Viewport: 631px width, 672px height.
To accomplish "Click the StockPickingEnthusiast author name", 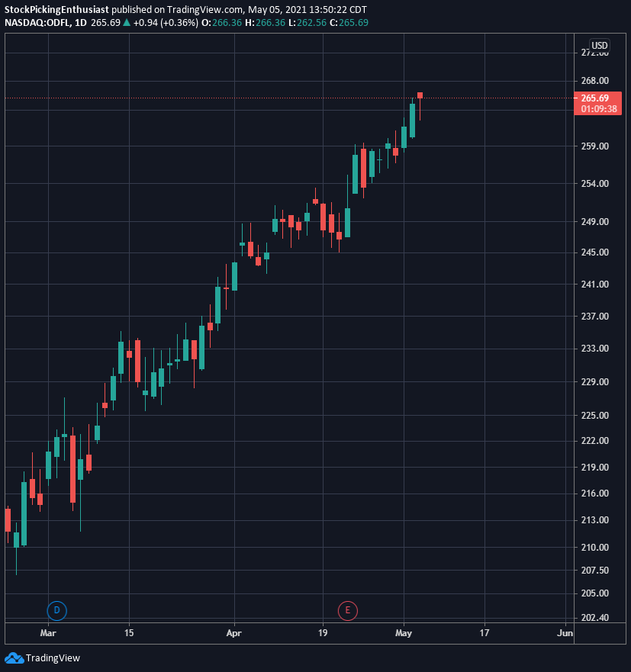I will point(56,9).
